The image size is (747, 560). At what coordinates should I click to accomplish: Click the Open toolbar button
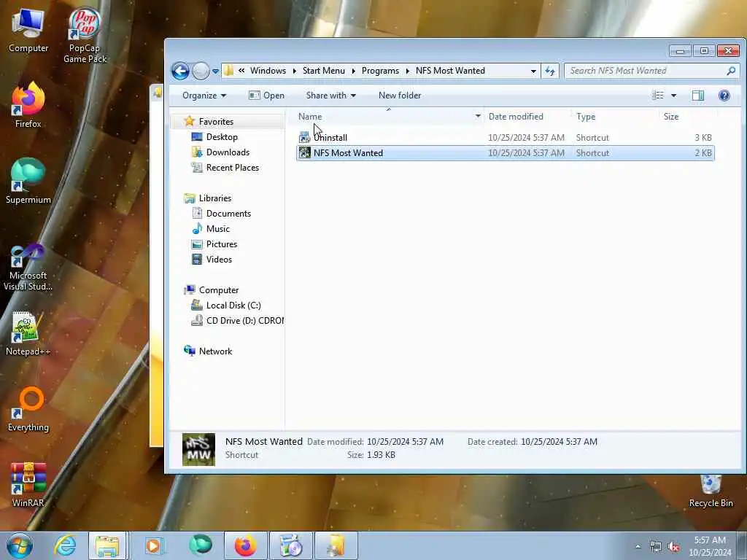pyautogui.click(x=266, y=96)
